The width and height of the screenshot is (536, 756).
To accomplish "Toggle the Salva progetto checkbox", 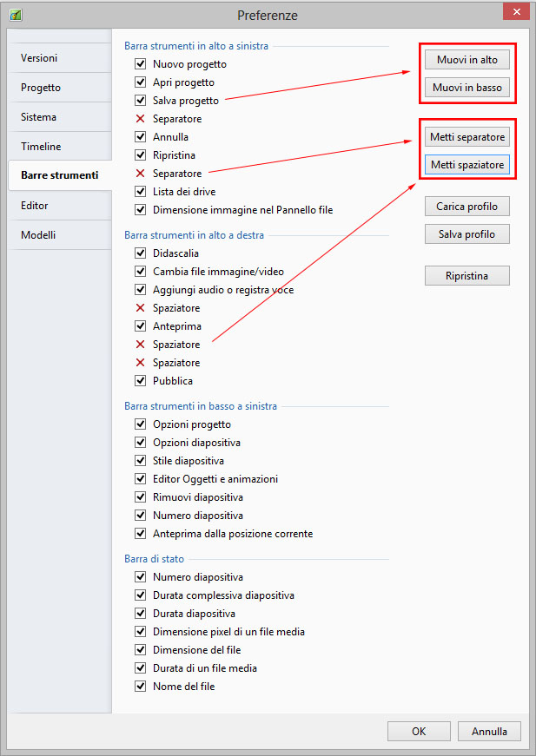I will [x=140, y=101].
